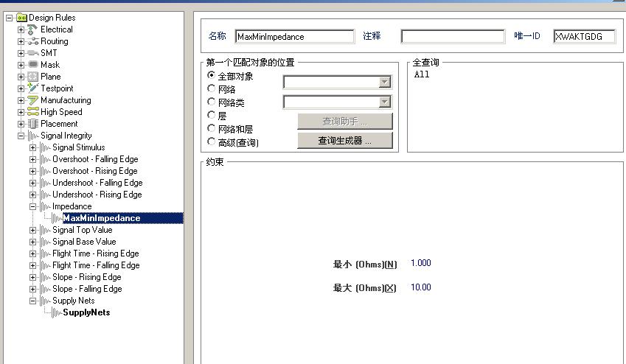Click the Plane category icon
Viewport: 626px width, 364px height.
32,77
